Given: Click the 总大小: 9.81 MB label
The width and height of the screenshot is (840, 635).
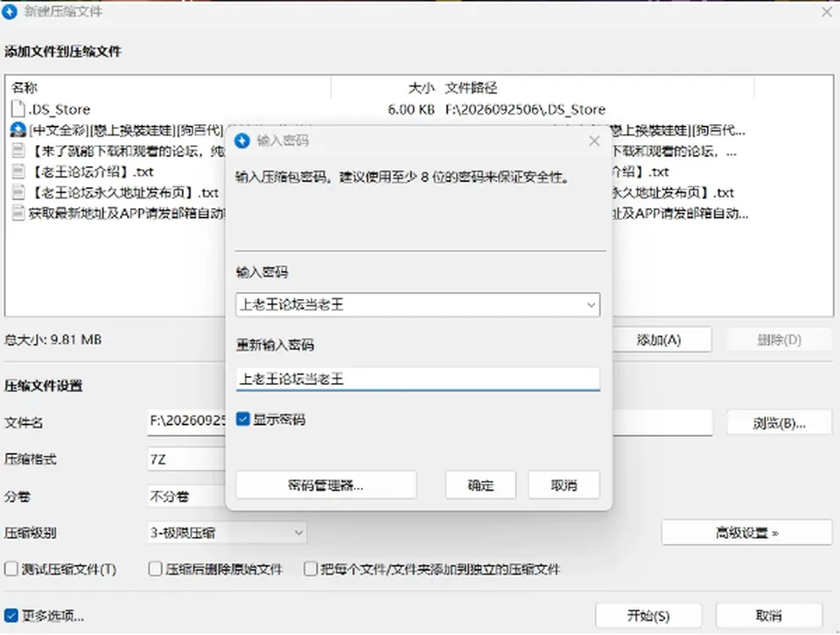Looking at the screenshot, I should click(x=53, y=339).
